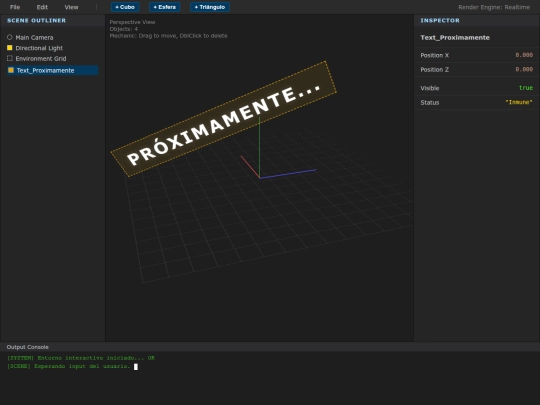The height and width of the screenshot is (405, 540).
Task: Toggle the Visible value true
Action: 526,88
